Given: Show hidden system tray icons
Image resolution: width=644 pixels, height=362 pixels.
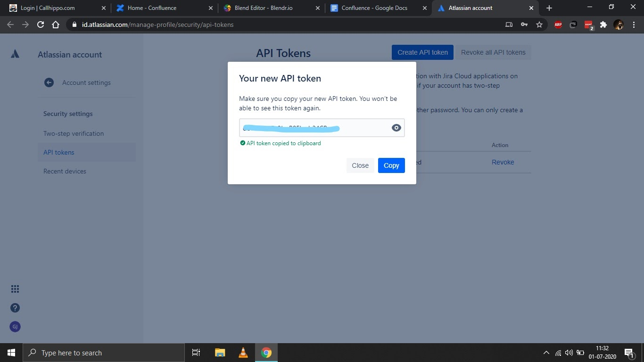Looking at the screenshot, I should coord(546,353).
